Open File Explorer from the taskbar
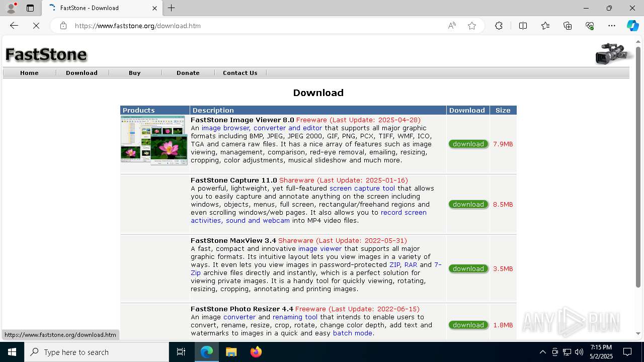 point(231,352)
